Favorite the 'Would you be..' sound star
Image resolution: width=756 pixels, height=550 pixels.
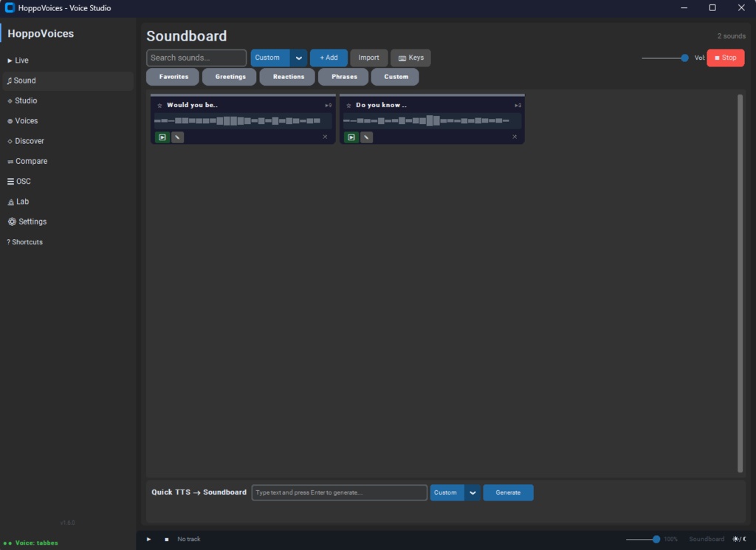point(159,105)
